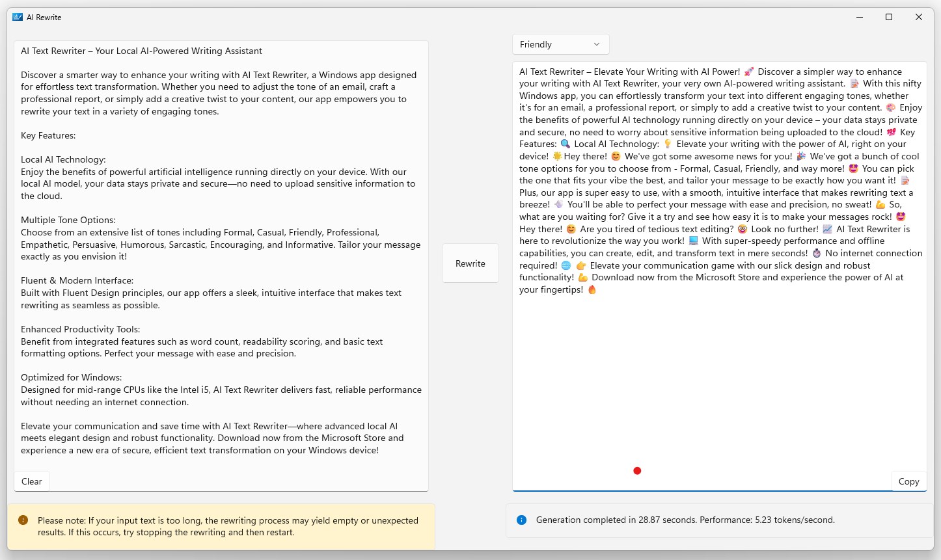Click the Rewrite button
Image resolution: width=941 pixels, height=560 pixels.
[x=470, y=263]
